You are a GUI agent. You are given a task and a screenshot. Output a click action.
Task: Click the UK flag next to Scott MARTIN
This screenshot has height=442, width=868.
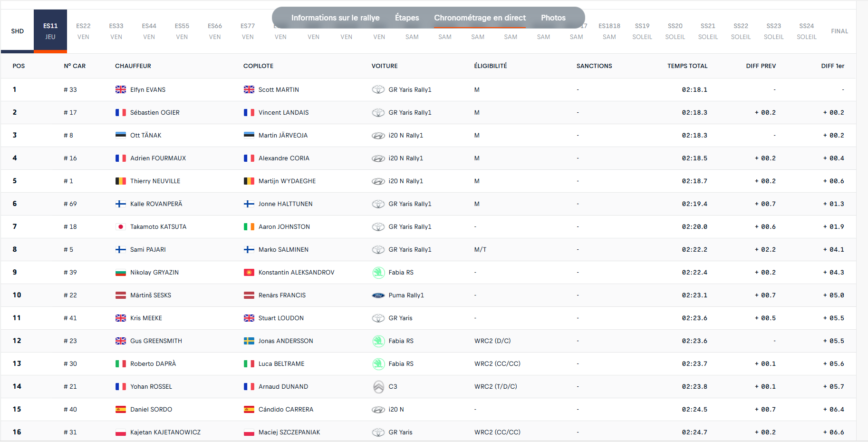tap(249, 89)
